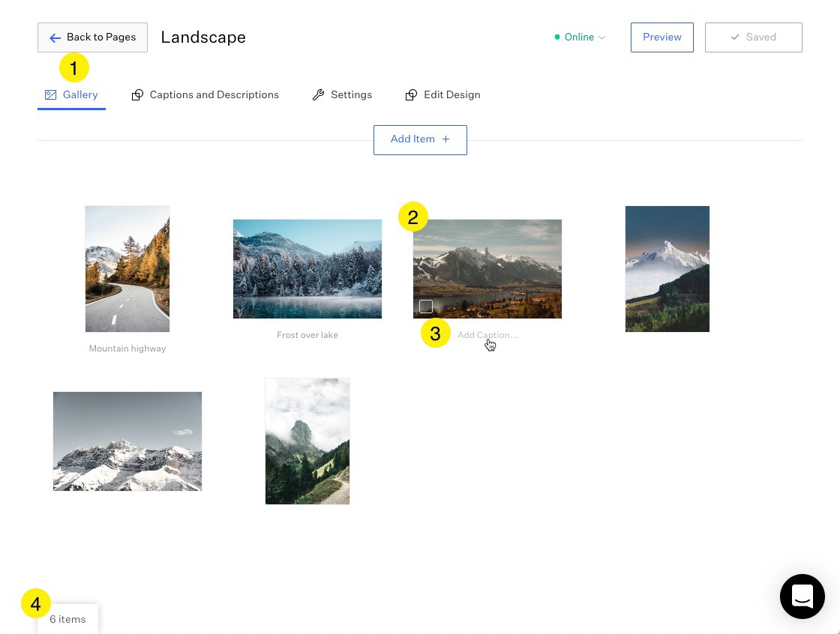
Task: Edit the 'Frost over lake' caption
Action: coord(307,335)
